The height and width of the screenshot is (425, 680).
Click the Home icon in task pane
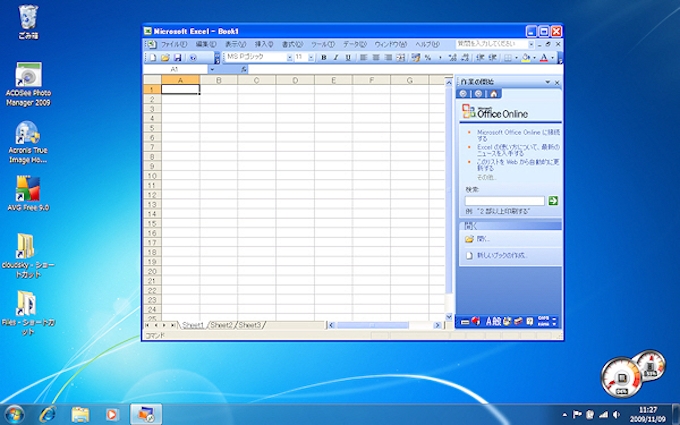pos(494,93)
